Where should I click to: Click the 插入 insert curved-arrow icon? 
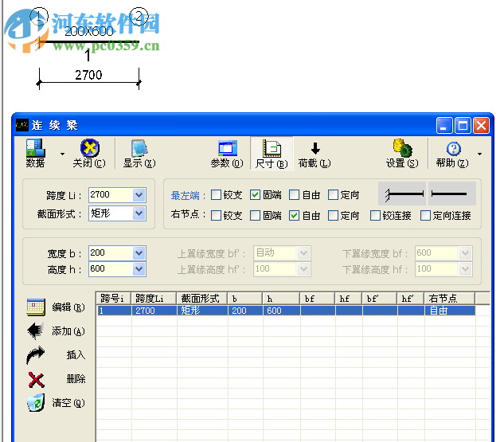(35, 355)
